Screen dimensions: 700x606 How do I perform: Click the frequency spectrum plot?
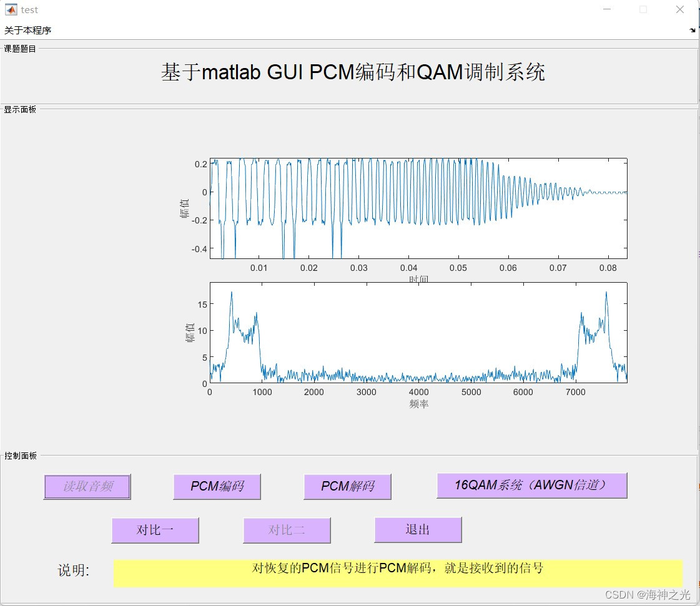[x=418, y=334]
